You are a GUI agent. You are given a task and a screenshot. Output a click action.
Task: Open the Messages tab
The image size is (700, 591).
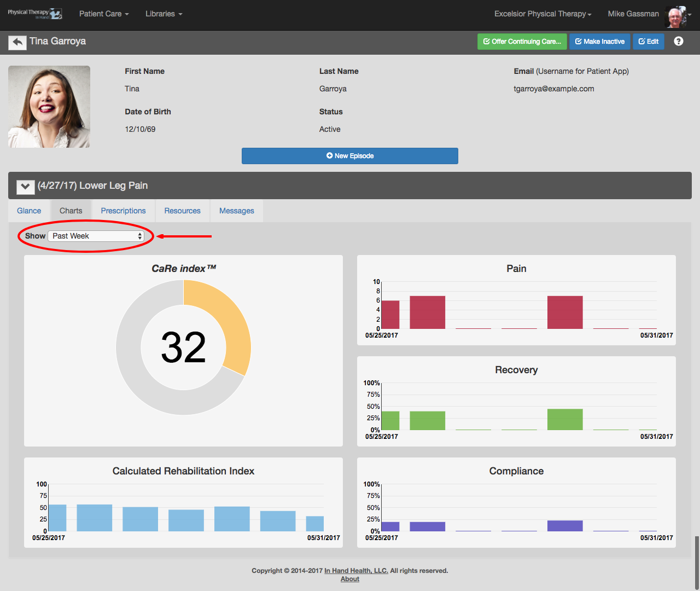click(236, 211)
